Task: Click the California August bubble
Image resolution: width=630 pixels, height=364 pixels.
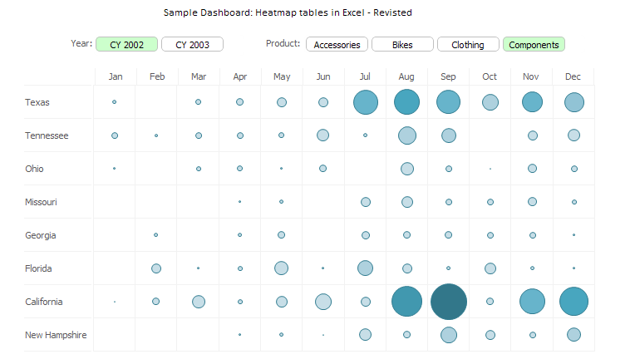Action: [x=407, y=302]
